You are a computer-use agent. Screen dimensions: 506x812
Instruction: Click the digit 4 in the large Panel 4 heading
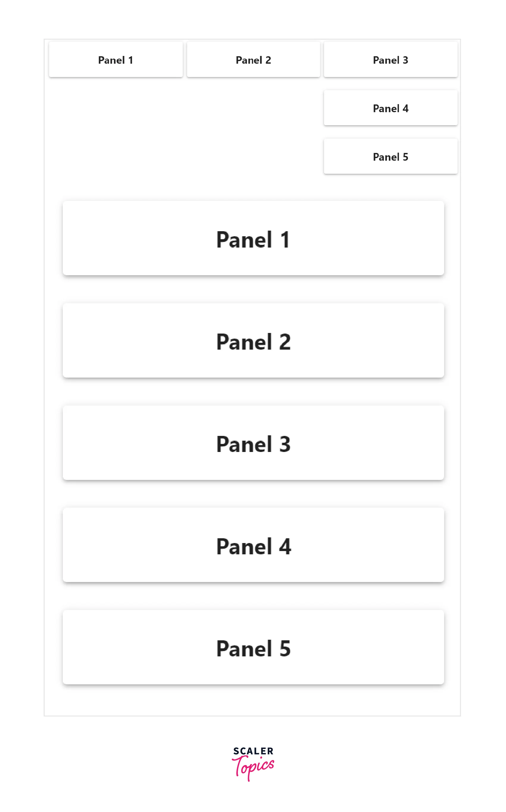285,547
